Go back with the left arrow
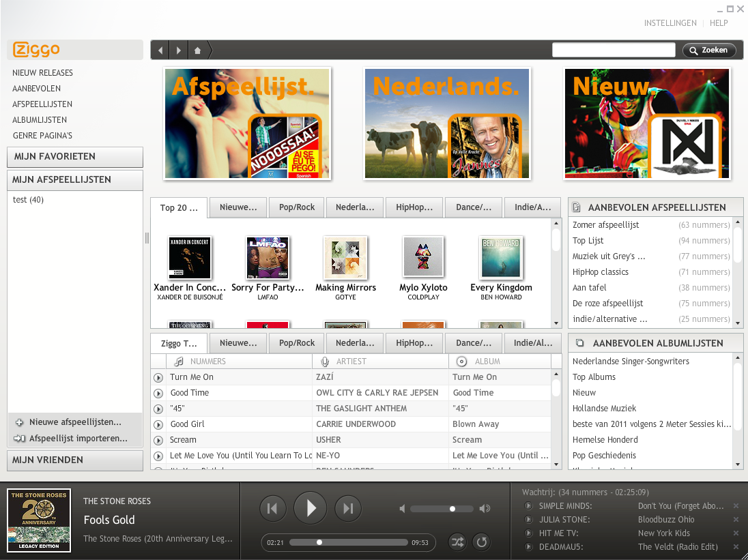The height and width of the screenshot is (560, 748). click(160, 50)
